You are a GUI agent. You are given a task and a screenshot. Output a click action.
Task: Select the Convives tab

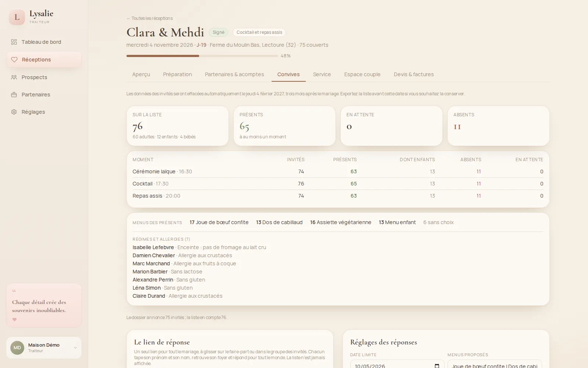click(288, 74)
